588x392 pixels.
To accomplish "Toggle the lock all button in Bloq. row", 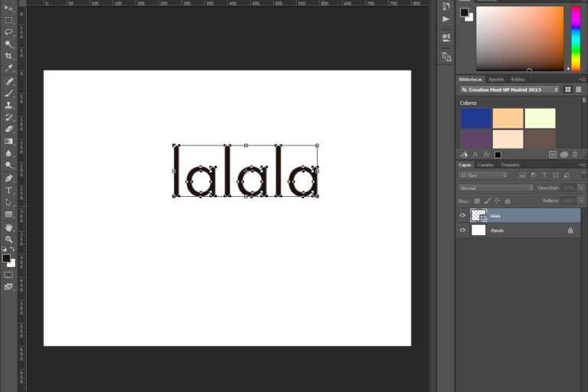I will (507, 201).
